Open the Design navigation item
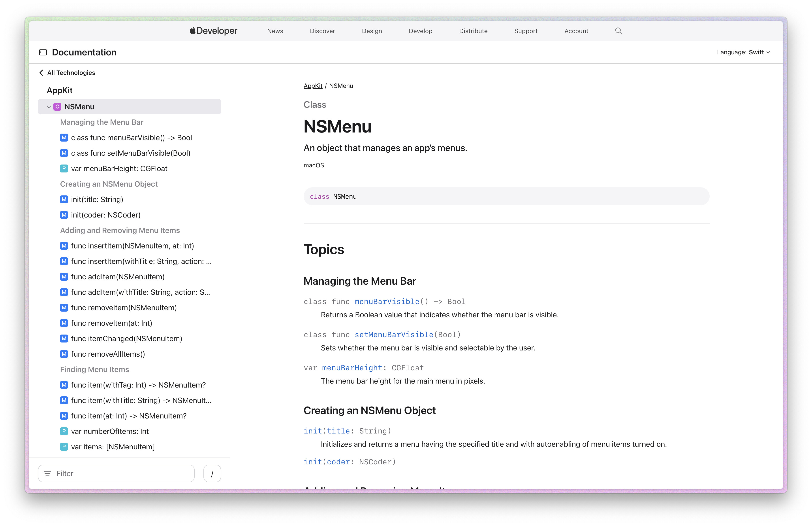Viewport: 812px width, 526px height. [x=372, y=31]
